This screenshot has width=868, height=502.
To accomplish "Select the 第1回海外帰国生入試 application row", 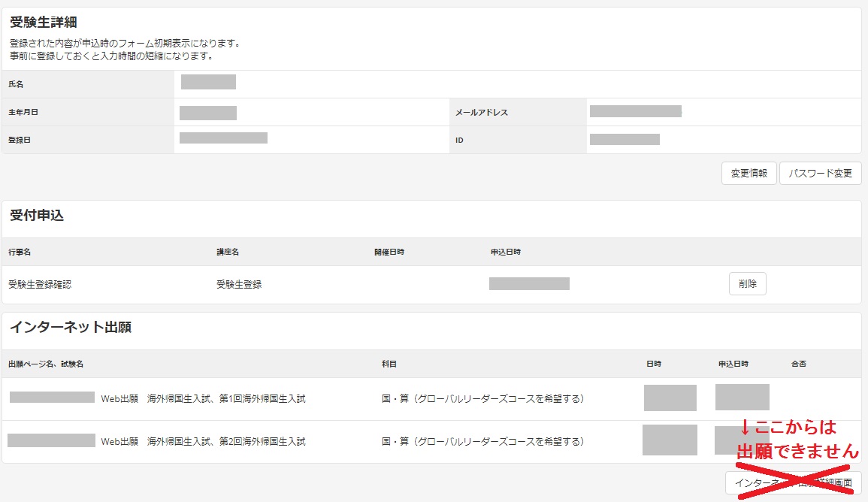I will [203, 398].
